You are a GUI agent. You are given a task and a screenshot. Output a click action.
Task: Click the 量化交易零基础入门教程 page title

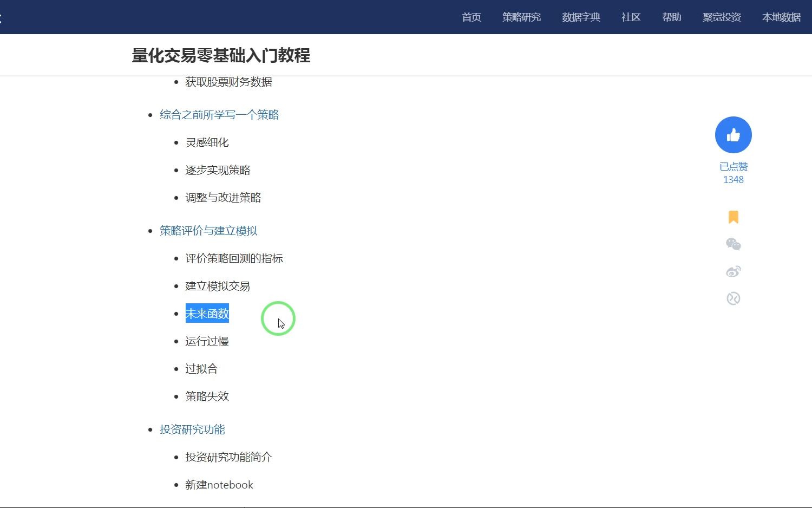pyautogui.click(x=221, y=55)
